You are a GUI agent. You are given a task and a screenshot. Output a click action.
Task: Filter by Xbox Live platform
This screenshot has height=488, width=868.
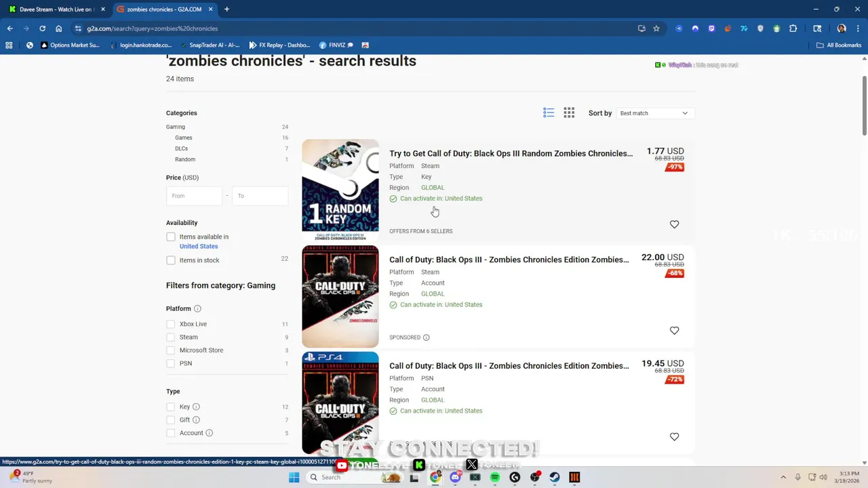coord(171,324)
